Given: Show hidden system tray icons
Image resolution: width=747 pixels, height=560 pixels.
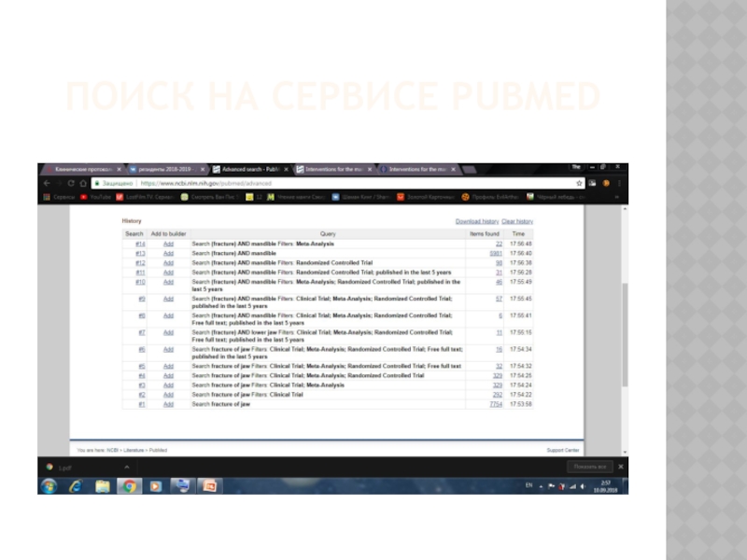Looking at the screenshot, I should [542, 486].
